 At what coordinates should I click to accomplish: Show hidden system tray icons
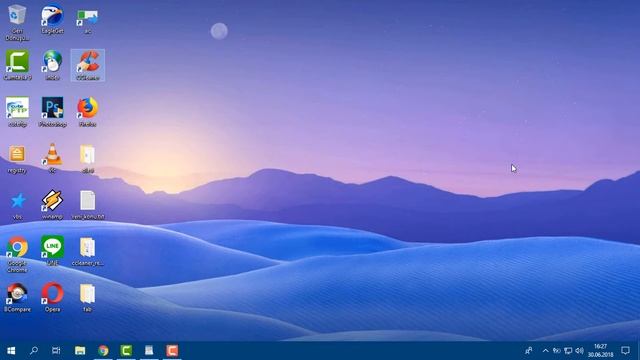click(545, 351)
